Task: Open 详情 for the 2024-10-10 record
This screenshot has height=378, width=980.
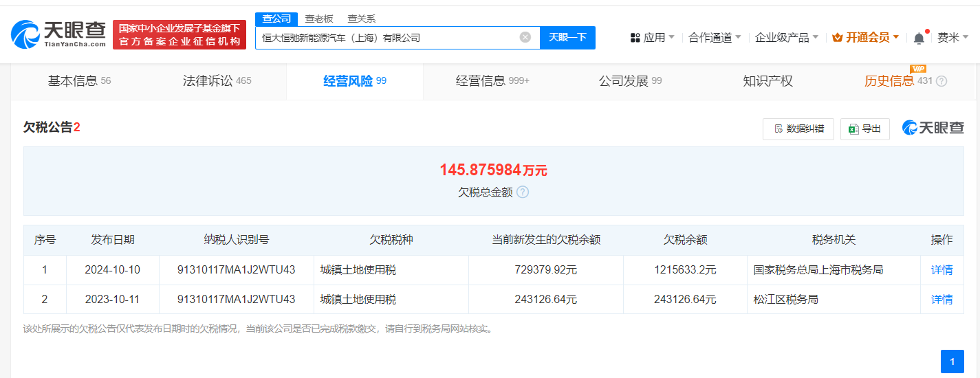Action: [x=941, y=270]
